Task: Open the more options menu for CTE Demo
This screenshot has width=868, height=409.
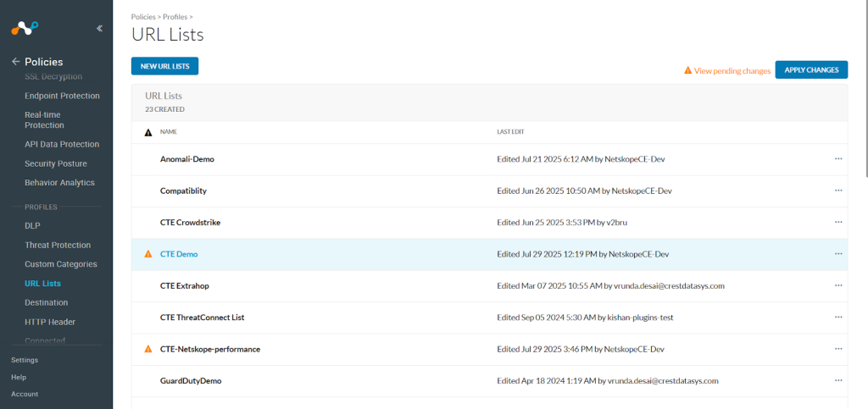Action: click(x=838, y=254)
